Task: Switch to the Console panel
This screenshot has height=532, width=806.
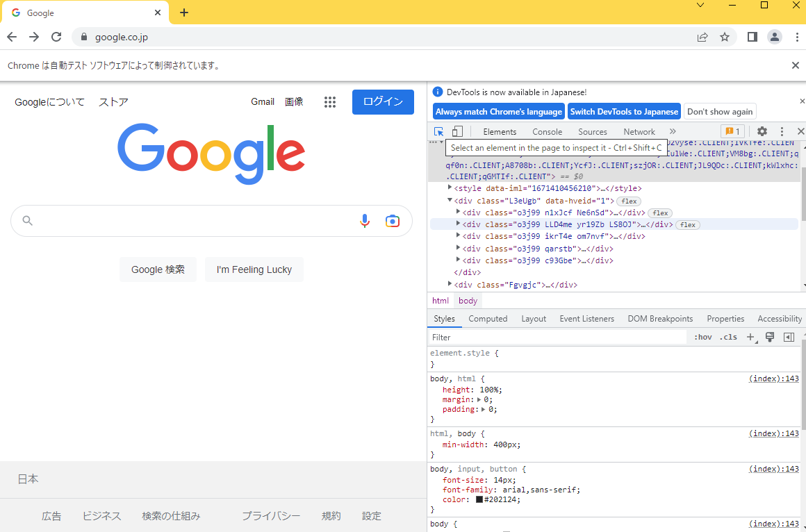Action: [547, 131]
